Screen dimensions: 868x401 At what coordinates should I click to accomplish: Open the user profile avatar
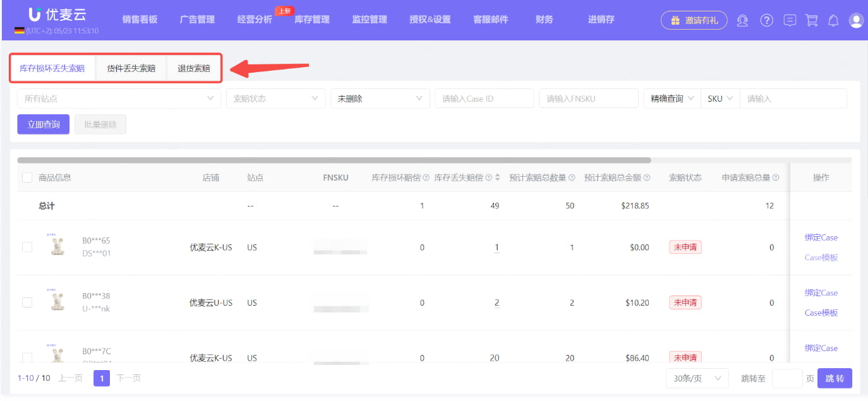click(x=856, y=20)
